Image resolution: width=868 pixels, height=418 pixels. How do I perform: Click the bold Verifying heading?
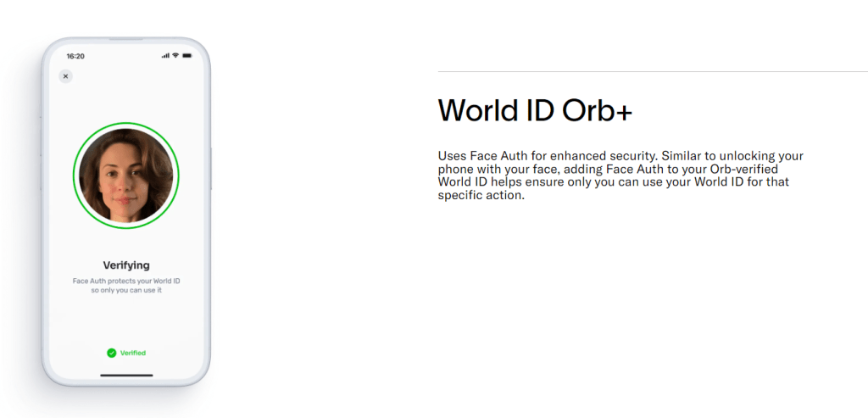125,265
